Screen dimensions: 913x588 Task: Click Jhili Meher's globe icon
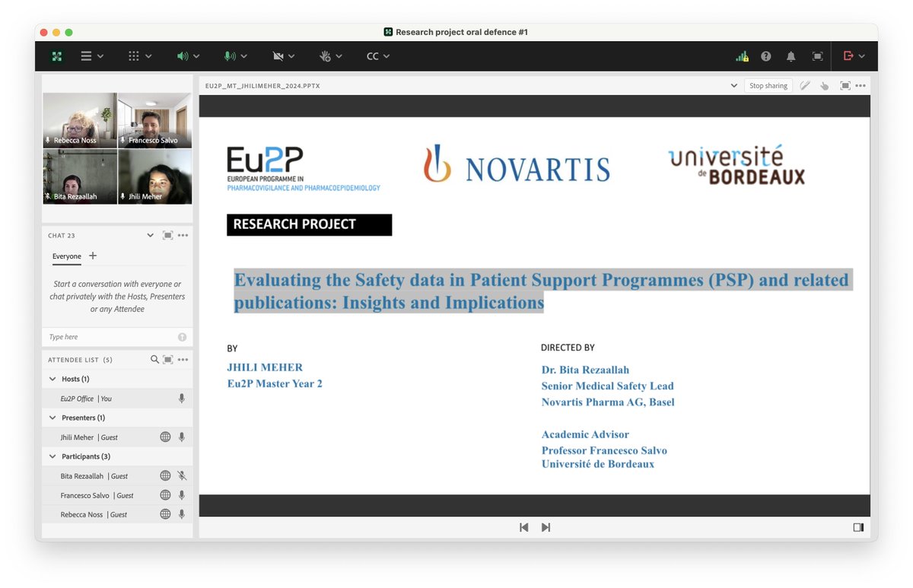pos(165,437)
